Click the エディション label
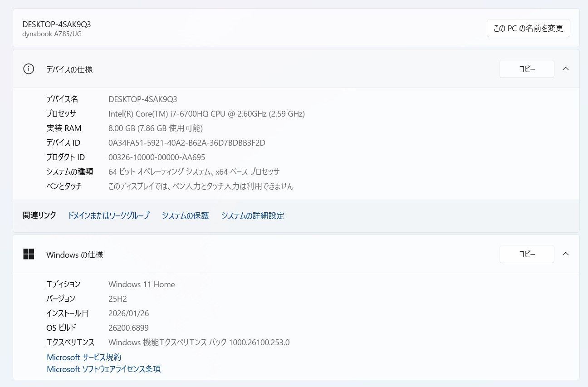 [x=64, y=284]
